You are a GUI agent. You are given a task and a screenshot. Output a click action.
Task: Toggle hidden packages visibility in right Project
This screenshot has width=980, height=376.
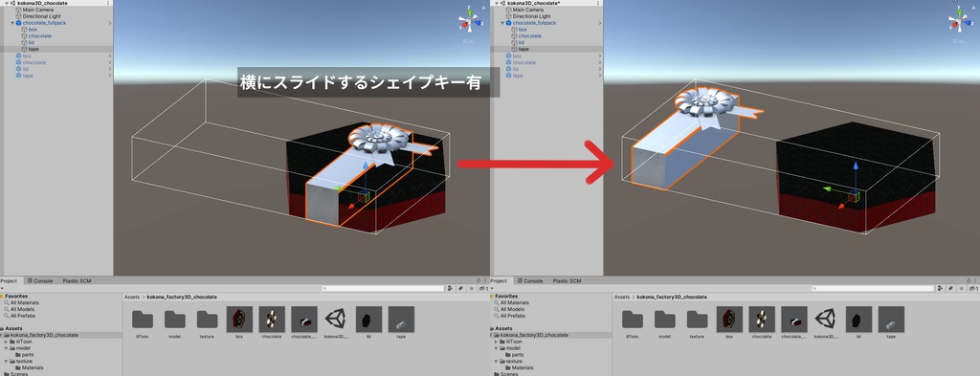coord(973,289)
